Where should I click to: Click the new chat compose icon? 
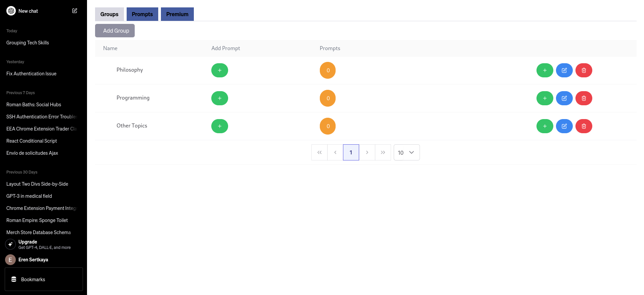(75, 11)
